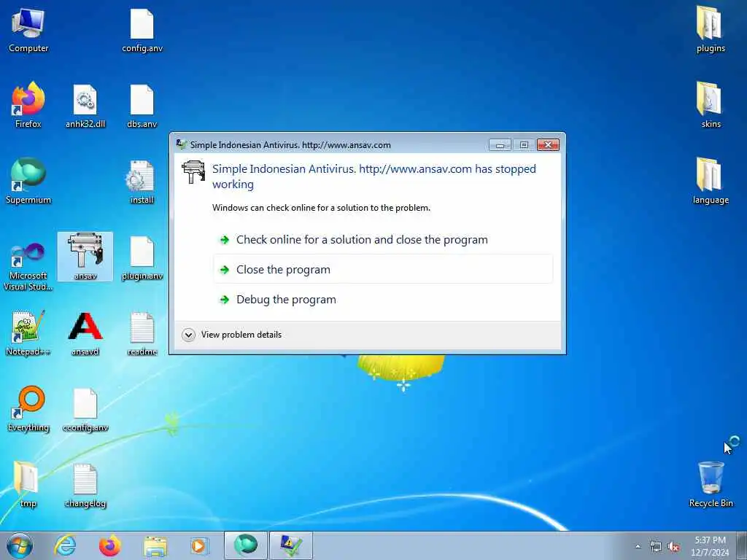Minimize the crash dialog window
This screenshot has height=560, width=747.
click(x=500, y=145)
